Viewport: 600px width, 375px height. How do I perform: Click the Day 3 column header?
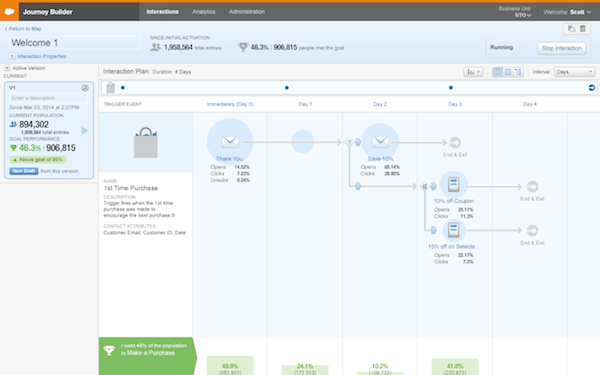(455, 104)
